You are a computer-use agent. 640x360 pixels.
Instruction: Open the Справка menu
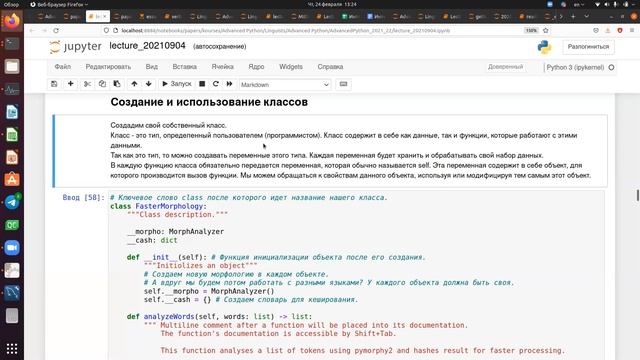330,67
